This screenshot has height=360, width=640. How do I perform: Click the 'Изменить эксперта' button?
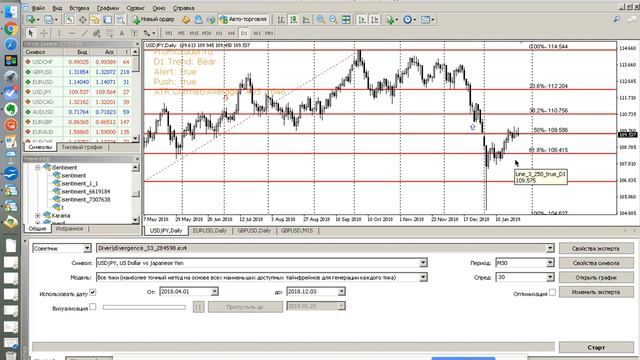596,292
